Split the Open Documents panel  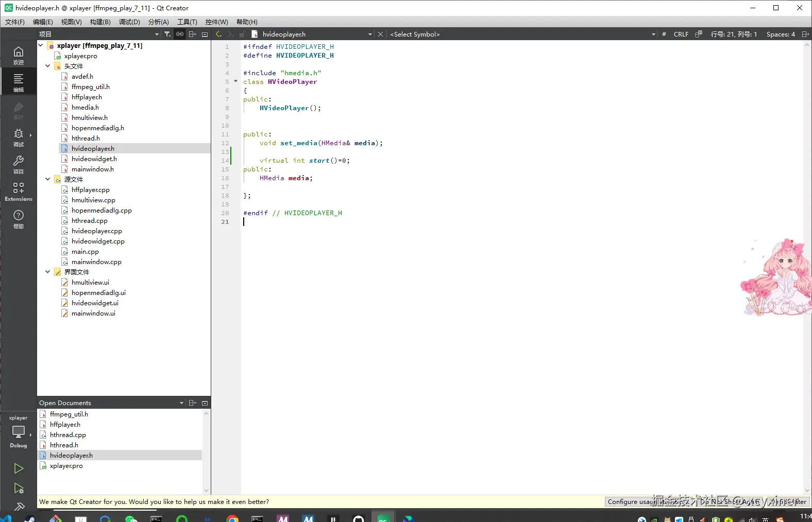192,403
